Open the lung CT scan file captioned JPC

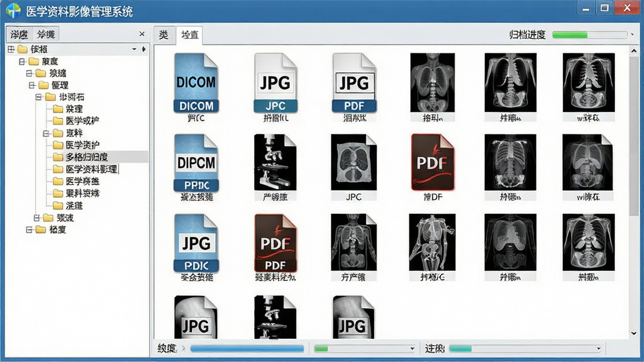pos(353,162)
